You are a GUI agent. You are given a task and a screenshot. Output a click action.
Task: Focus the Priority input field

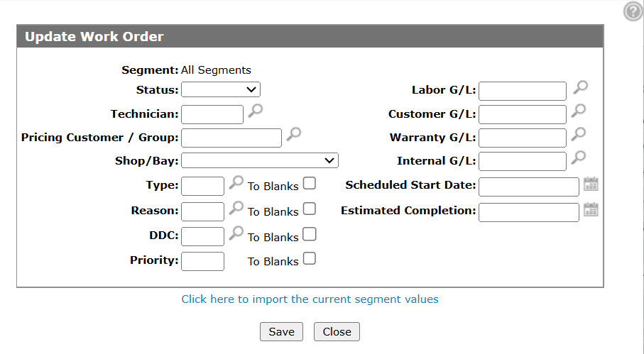(x=202, y=261)
